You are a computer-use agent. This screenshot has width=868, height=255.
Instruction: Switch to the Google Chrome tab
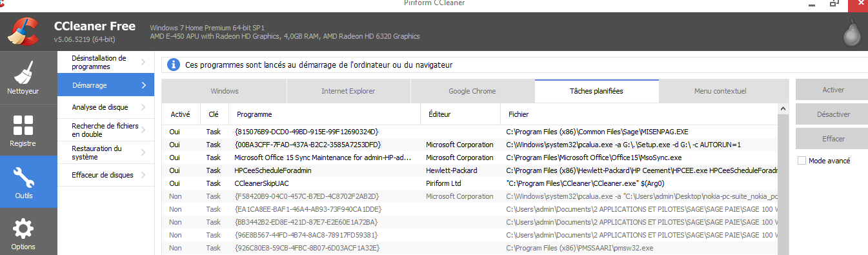coord(472,91)
